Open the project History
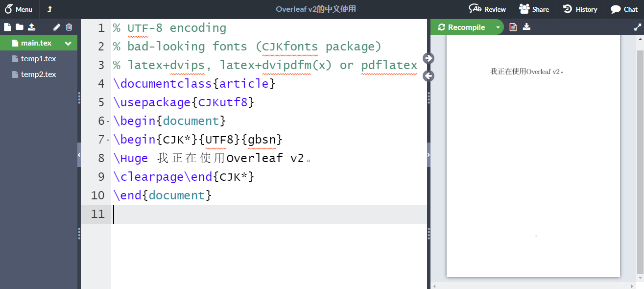644x289 pixels. 580,9
